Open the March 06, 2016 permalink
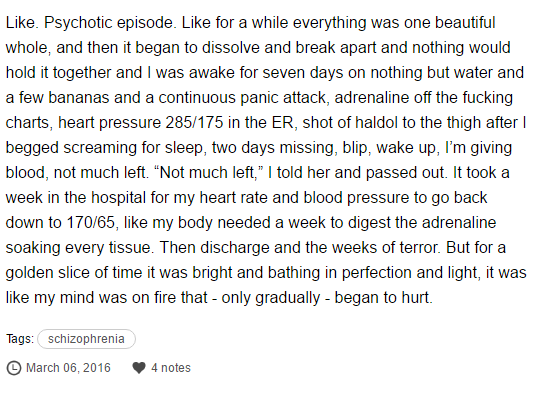539x407 pixels. 68,368
